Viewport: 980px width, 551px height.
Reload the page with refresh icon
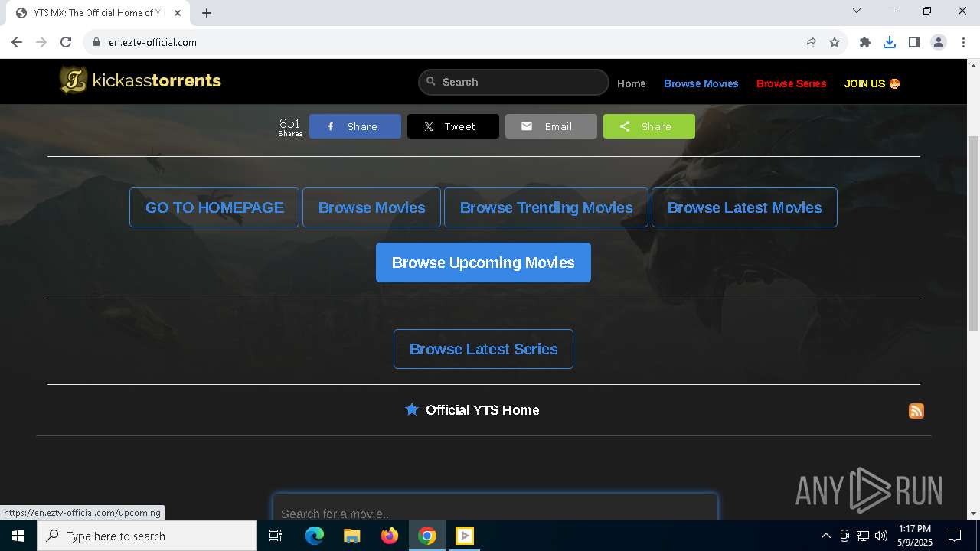pyautogui.click(x=66, y=42)
